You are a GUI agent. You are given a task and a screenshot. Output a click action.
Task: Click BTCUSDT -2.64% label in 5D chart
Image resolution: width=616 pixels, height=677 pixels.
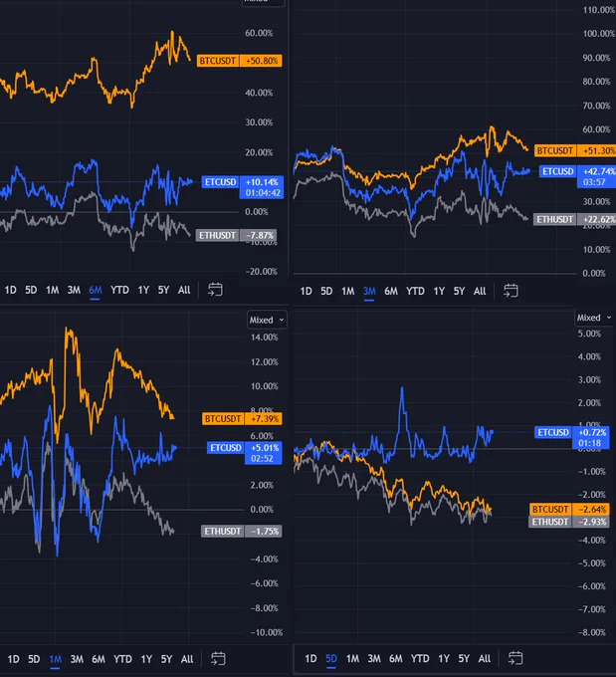[569, 509]
